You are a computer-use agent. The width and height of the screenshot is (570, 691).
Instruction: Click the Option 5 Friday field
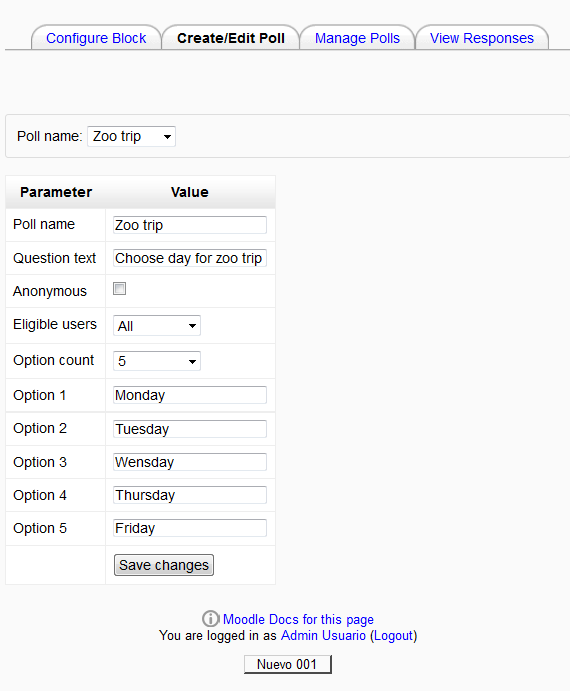click(190, 528)
